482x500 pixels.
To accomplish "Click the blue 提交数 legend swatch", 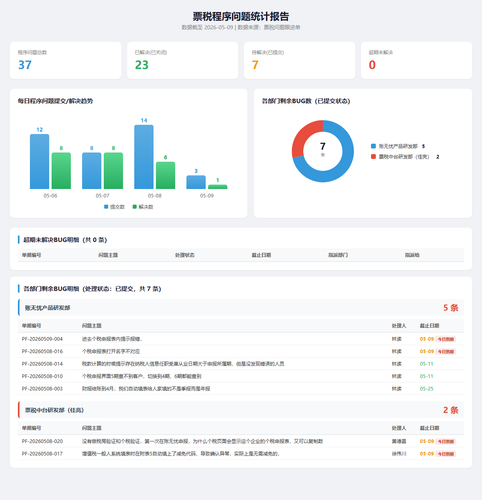I will (106, 207).
